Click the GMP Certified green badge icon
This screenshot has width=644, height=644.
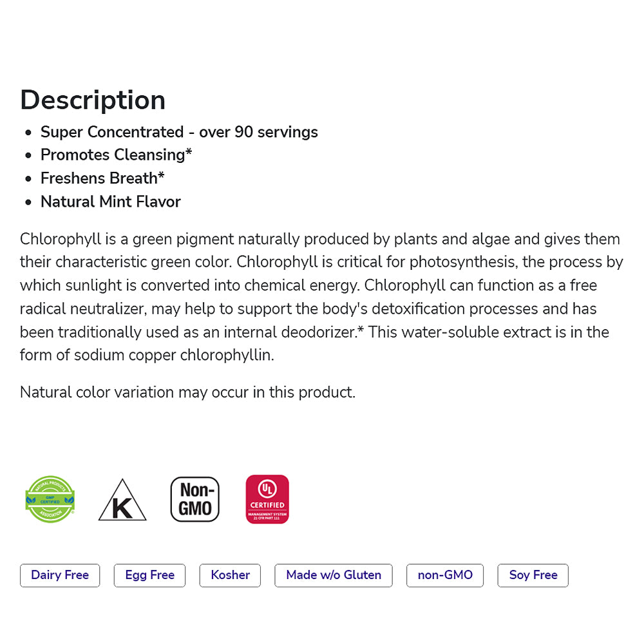point(50,499)
